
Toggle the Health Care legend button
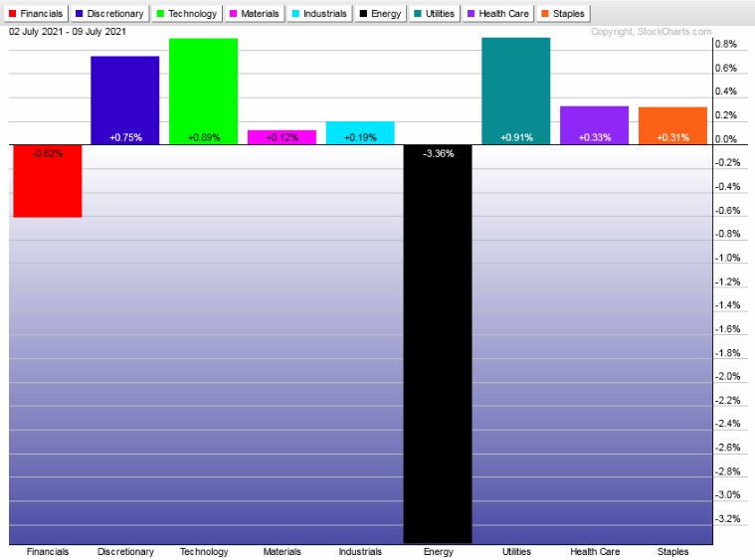tap(498, 14)
